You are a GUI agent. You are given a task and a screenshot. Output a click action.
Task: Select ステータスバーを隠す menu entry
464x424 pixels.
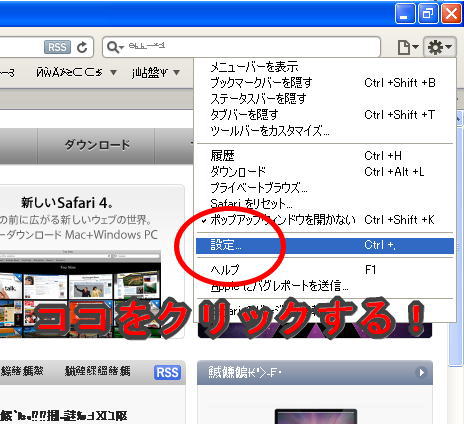(325, 99)
